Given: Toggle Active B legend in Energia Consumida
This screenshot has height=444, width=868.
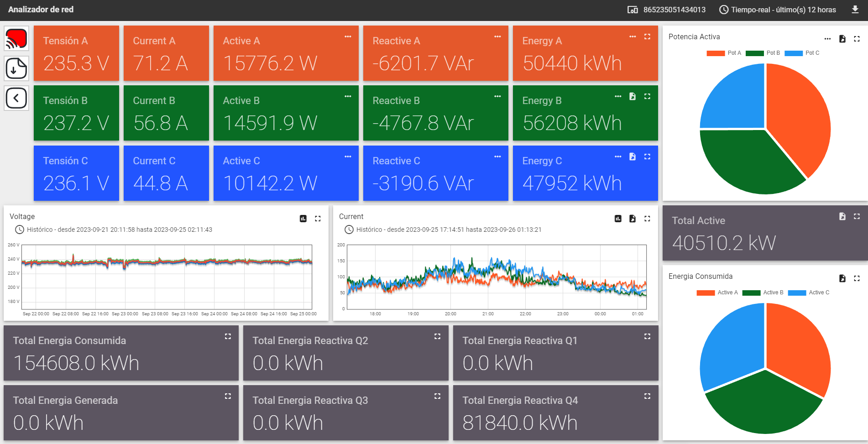Looking at the screenshot, I should click(x=763, y=293).
